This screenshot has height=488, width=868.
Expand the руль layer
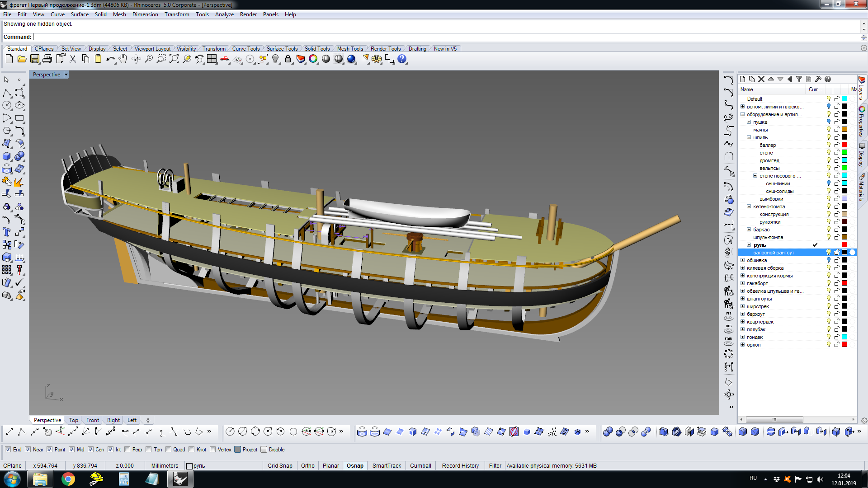pyautogui.click(x=749, y=245)
